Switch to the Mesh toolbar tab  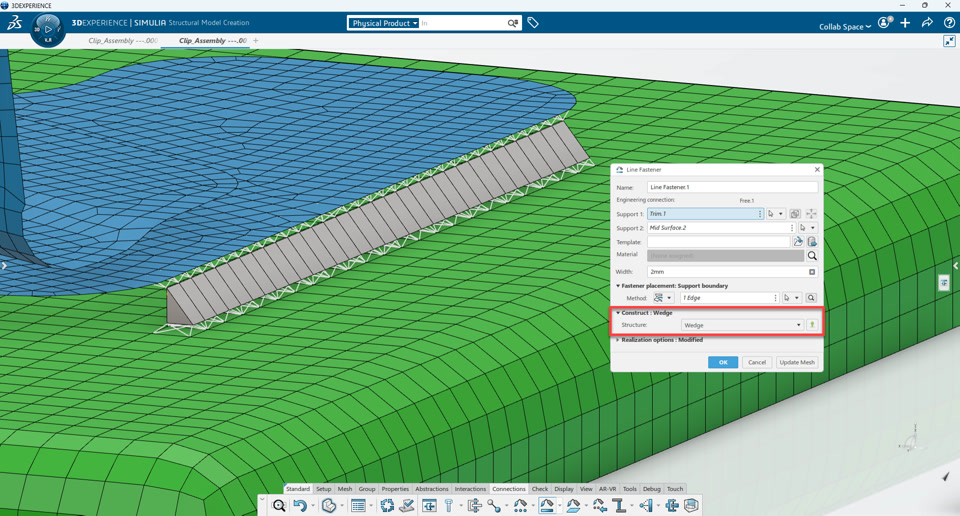(345, 489)
